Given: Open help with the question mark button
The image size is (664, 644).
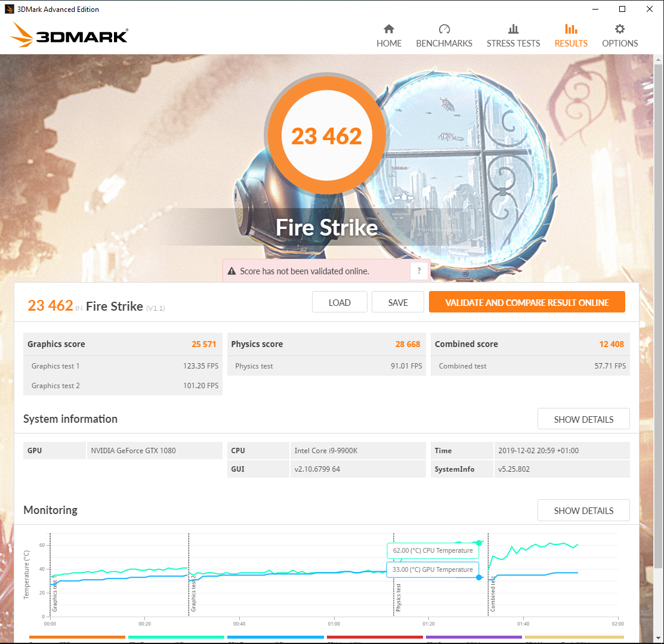Looking at the screenshot, I should [419, 271].
